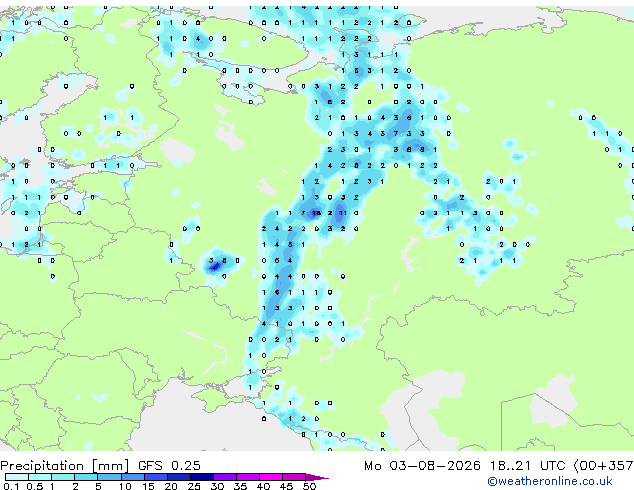Select the 10–15 mm legend color swatch
Image resolution: width=634 pixels, height=490 pixels.
pos(132,477)
